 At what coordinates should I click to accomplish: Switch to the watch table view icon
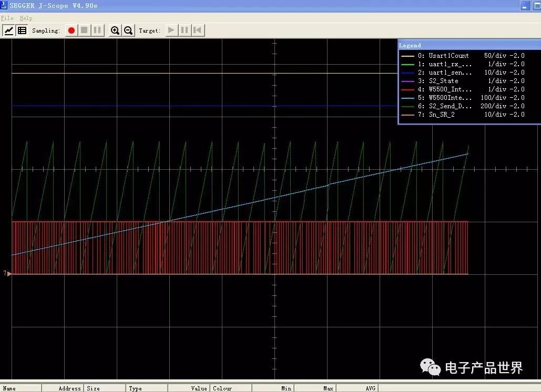[x=22, y=30]
